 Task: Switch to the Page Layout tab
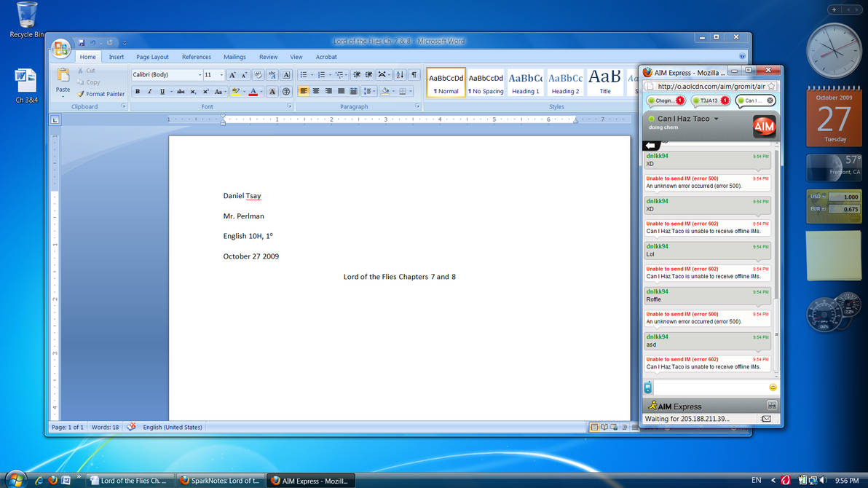click(152, 57)
